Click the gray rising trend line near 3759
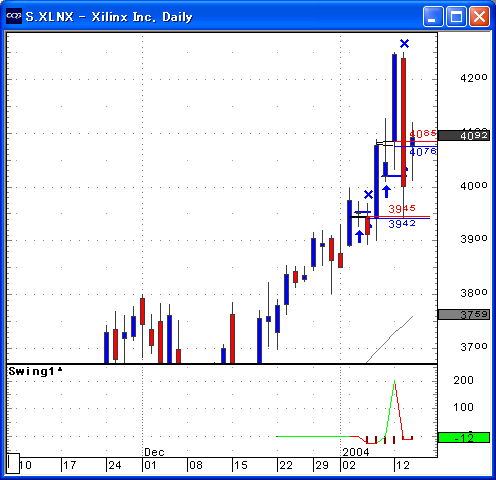Viewport: 496px width, 480px height. click(x=389, y=339)
